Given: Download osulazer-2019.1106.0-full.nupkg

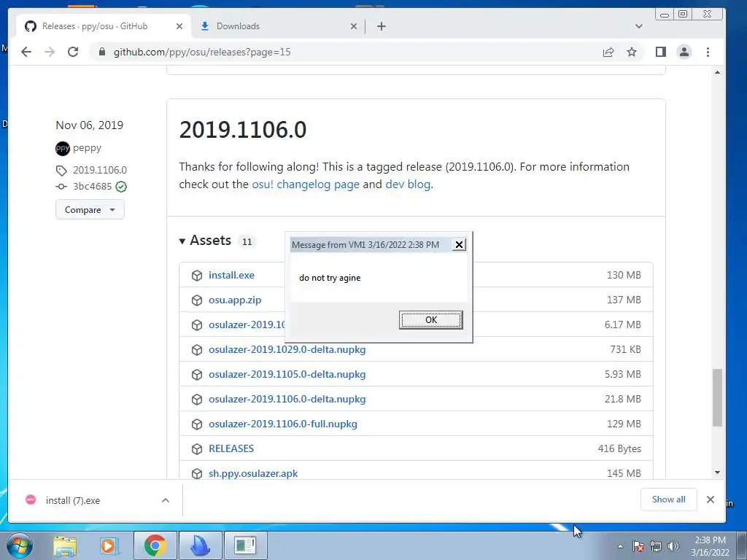Looking at the screenshot, I should (283, 424).
